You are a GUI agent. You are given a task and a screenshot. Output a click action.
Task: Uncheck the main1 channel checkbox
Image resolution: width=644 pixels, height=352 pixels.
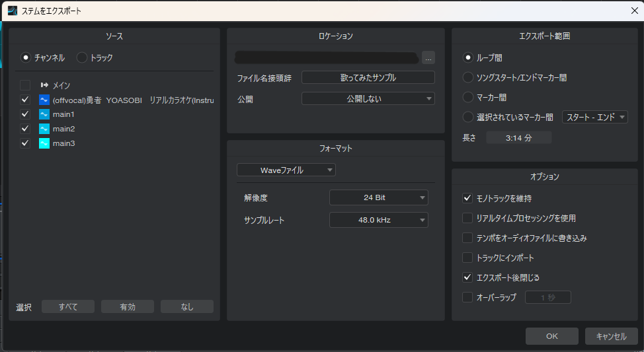click(x=25, y=114)
